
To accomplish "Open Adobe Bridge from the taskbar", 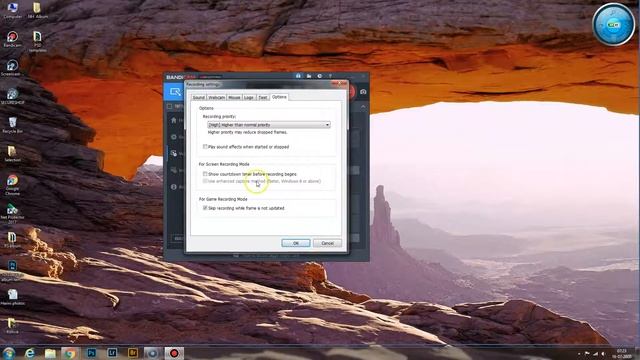I will pyautogui.click(x=133, y=353).
